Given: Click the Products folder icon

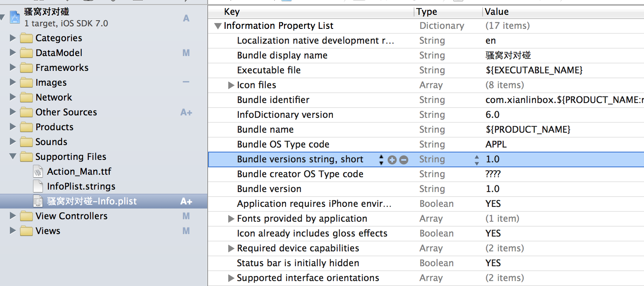Looking at the screenshot, I should tap(26, 127).
